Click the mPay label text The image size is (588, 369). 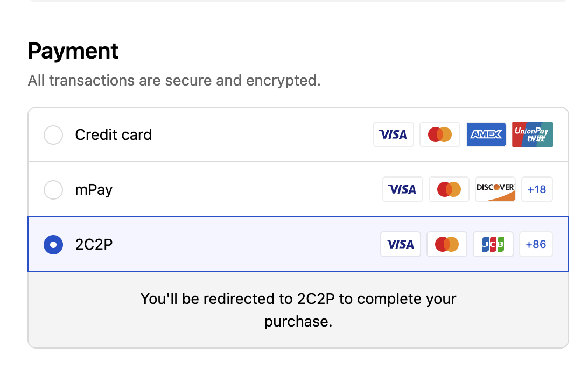(94, 190)
